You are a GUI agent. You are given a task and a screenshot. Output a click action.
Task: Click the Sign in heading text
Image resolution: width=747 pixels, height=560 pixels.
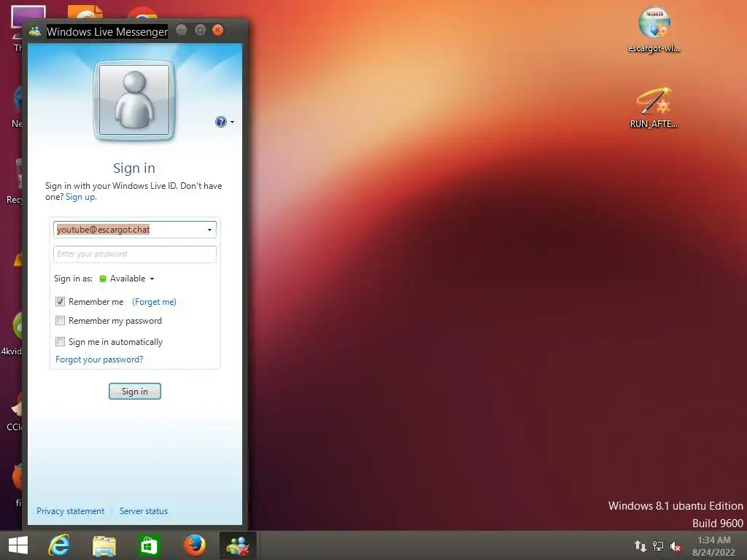(134, 168)
